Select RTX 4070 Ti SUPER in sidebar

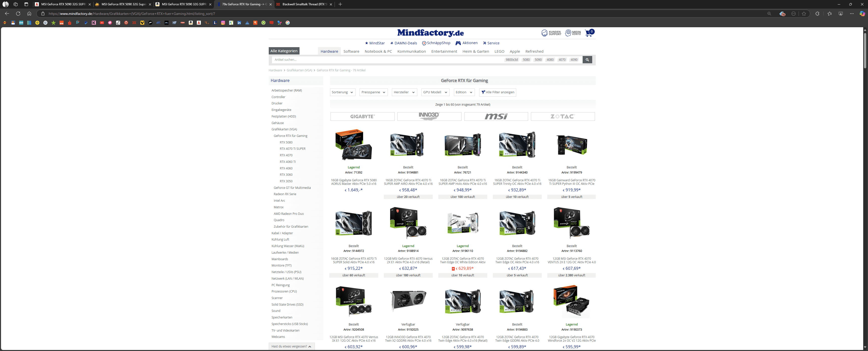292,149
